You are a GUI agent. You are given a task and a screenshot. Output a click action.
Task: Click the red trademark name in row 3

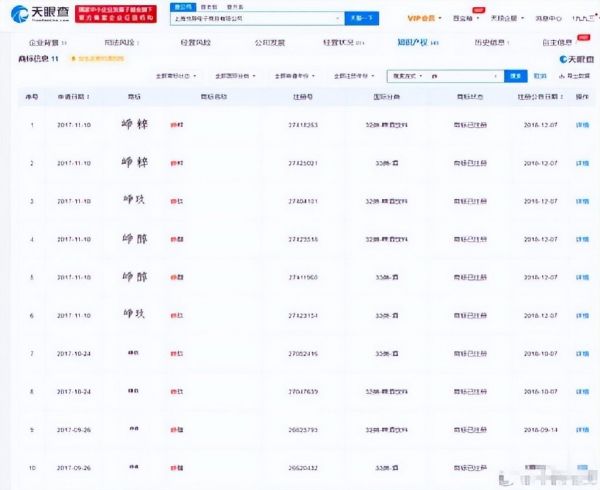[x=176, y=201]
